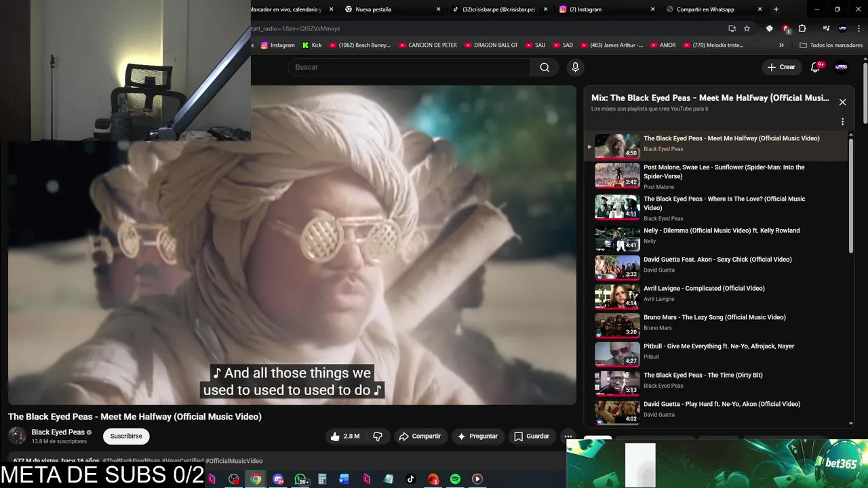This screenshot has height=488, width=868.
Task: Click the white tag extension icon
Action: pyautogui.click(x=769, y=28)
